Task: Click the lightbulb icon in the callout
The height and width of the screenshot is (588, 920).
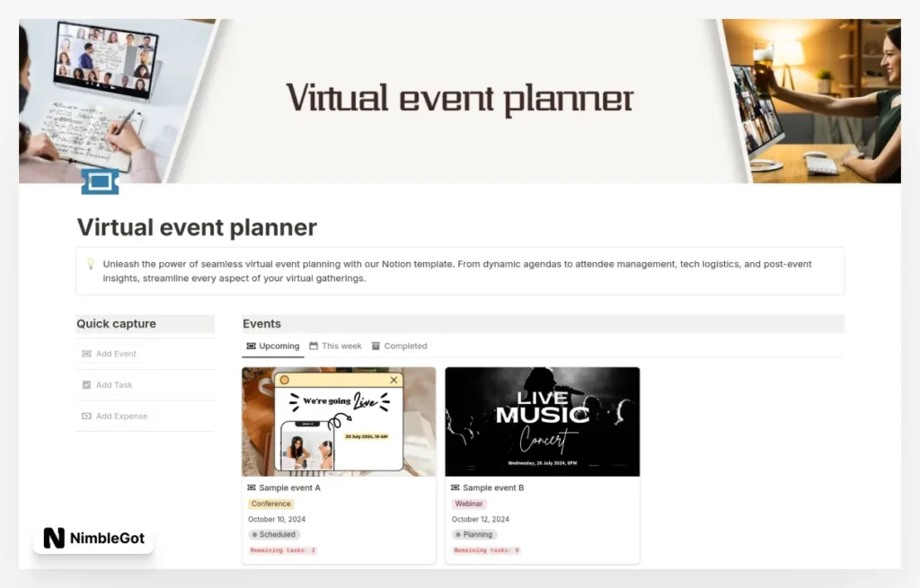Action: click(x=91, y=264)
